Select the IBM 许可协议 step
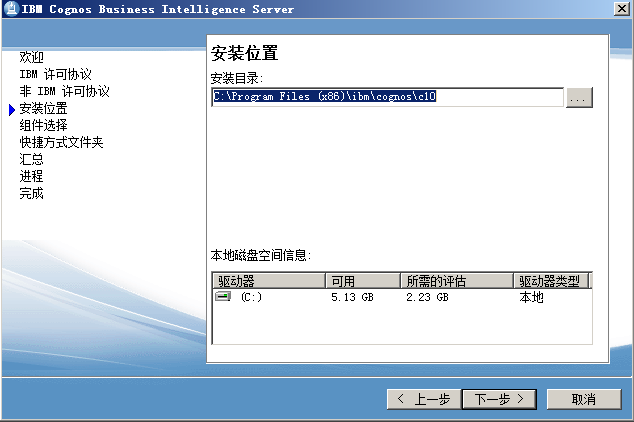 (x=55, y=74)
